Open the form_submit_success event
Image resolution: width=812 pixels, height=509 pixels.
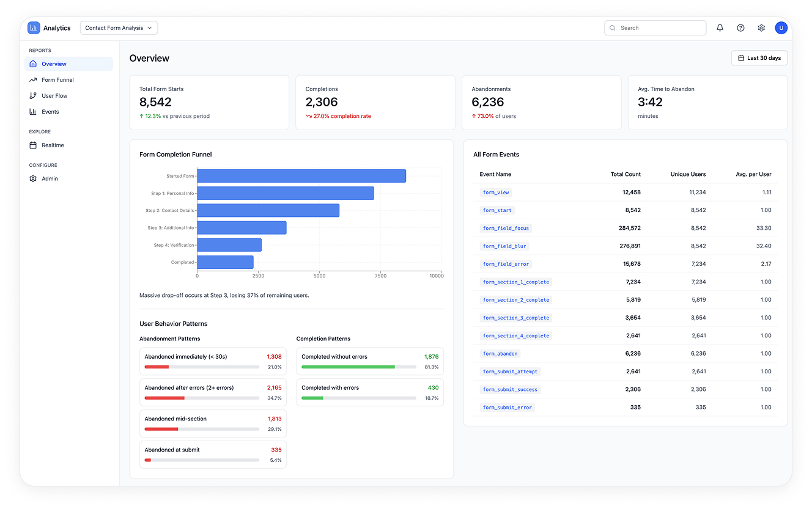(509, 389)
